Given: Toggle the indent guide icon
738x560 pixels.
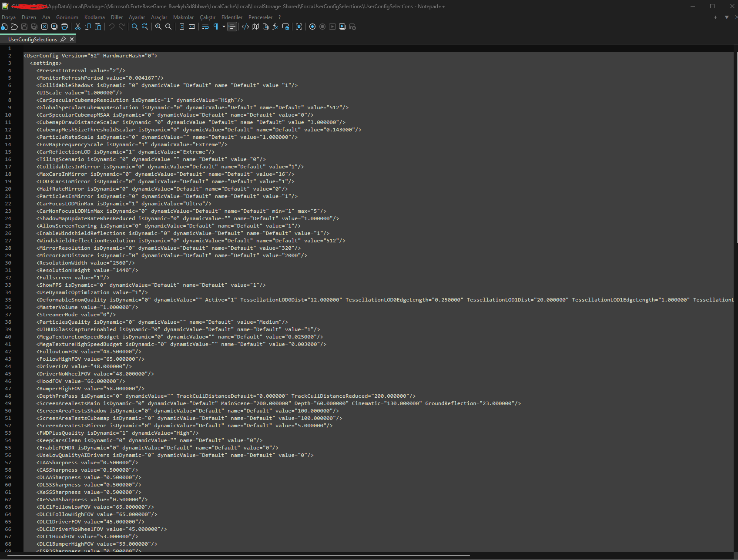Looking at the screenshot, I should (x=232, y=27).
